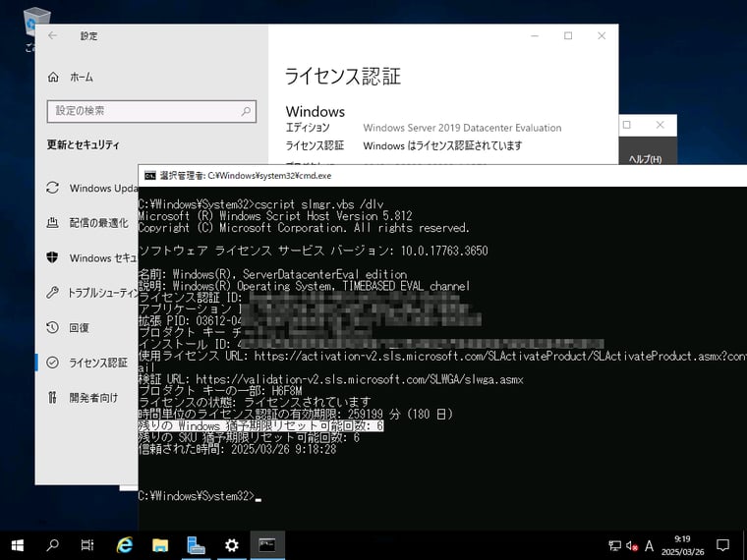This screenshot has height=560, width=747.
Task: Open Task View on taskbar
Action: tap(87, 545)
